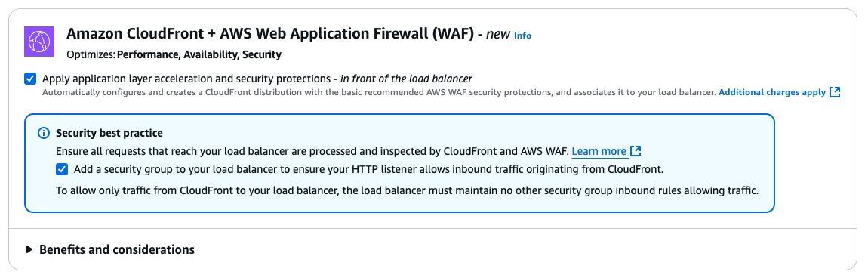This screenshot has width=868, height=278.
Task: Click the Amazon CloudFront + AWS Web Application Firewall title
Action: coord(270,34)
